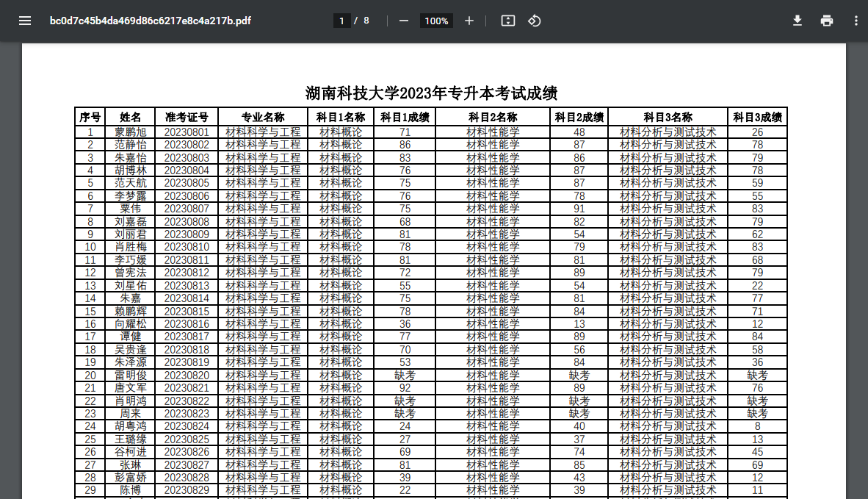Print the PDF document
The height and width of the screenshot is (499, 868).
tap(826, 21)
